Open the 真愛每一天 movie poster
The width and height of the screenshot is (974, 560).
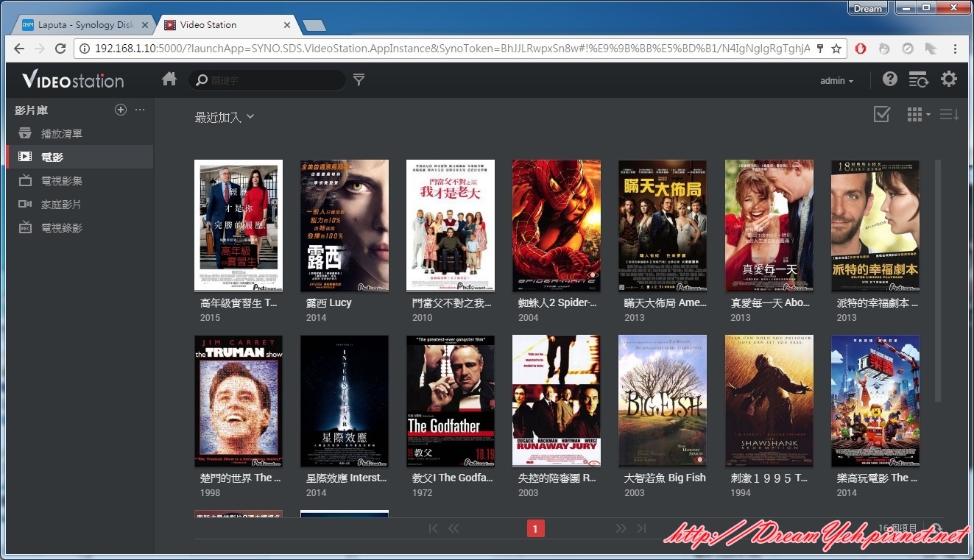pyautogui.click(x=769, y=225)
